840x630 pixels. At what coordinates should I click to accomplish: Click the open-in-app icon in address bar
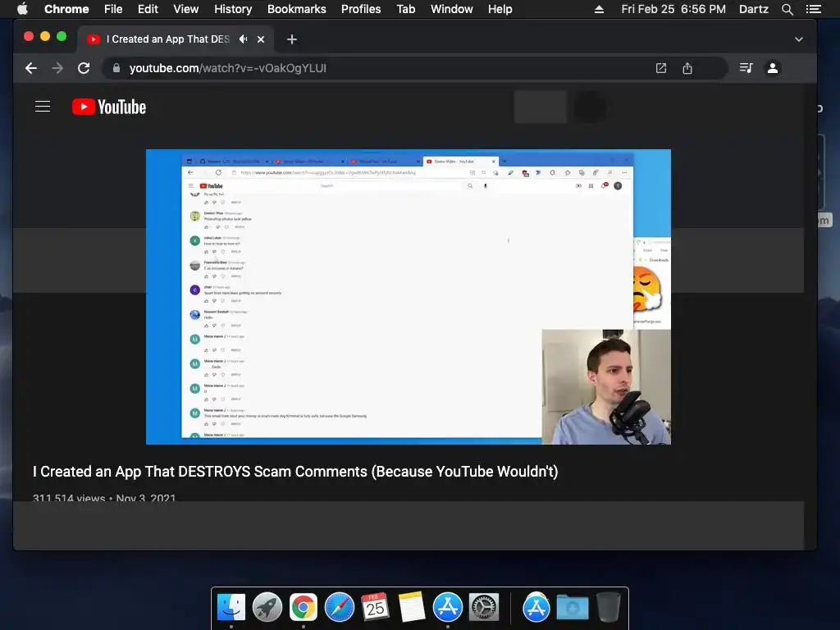point(661,68)
